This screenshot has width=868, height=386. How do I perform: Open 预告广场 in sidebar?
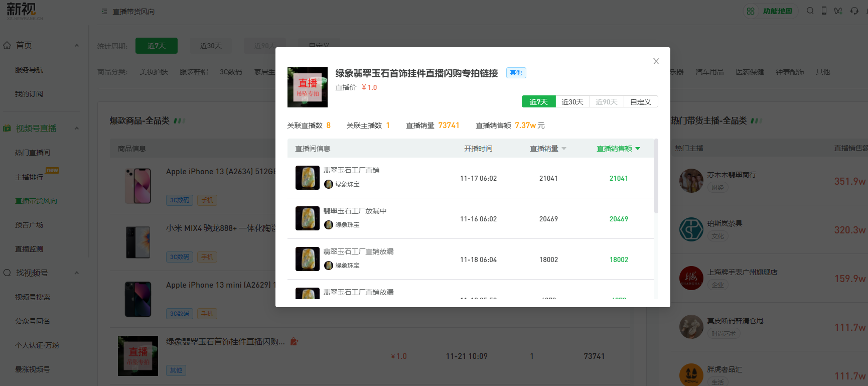click(29, 225)
